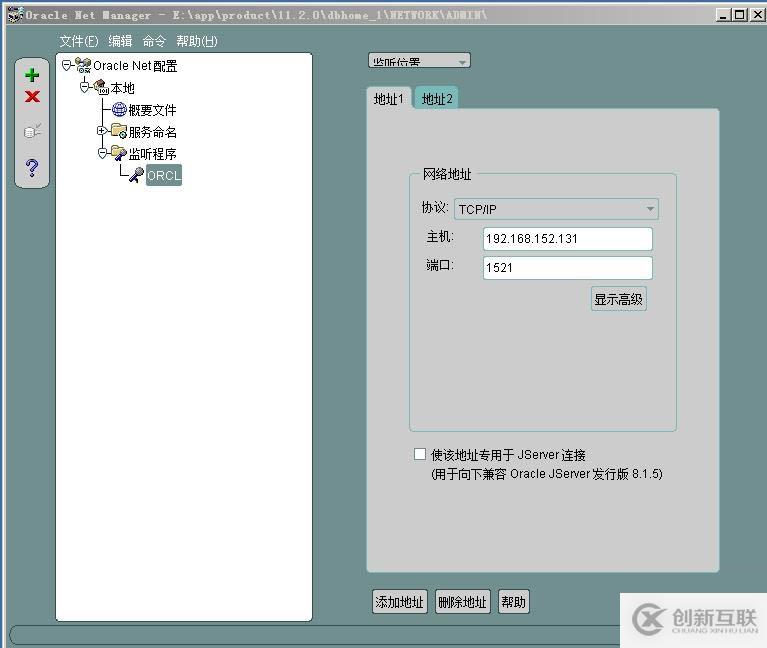Viewport: 767px width, 648px height.
Task: Minimize the Oracle Net Manager window
Action: [x=723, y=15]
